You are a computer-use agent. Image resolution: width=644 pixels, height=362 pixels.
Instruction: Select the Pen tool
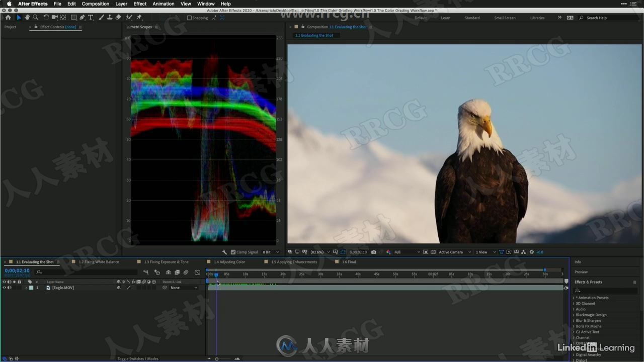(x=82, y=17)
